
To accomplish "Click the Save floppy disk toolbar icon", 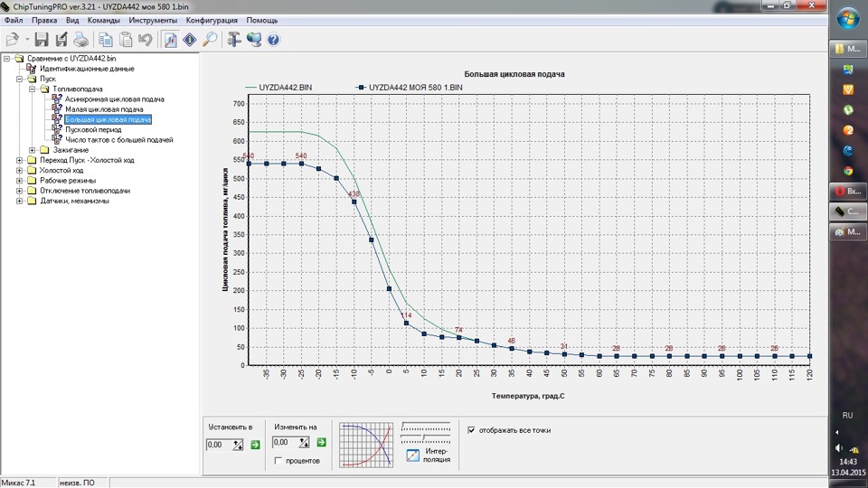I will coord(42,40).
